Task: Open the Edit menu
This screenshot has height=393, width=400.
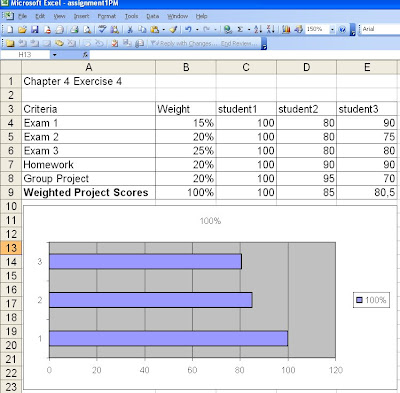Action: point(40,16)
